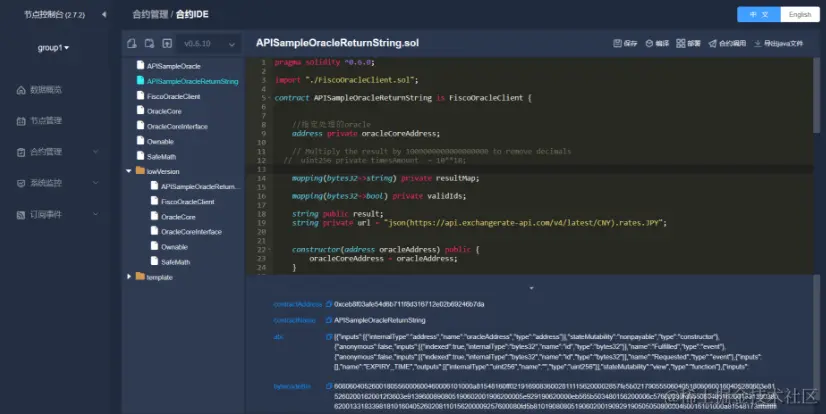This screenshot has width=826, height=414.
Task: Switch language to English
Action: (x=800, y=14)
